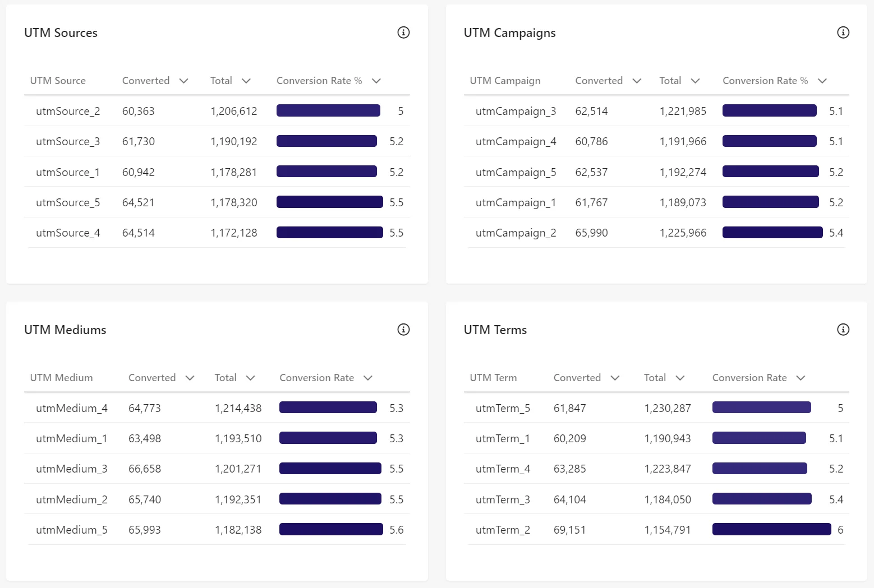Select the utmMedium_4 row label
874x588 pixels.
click(x=71, y=408)
